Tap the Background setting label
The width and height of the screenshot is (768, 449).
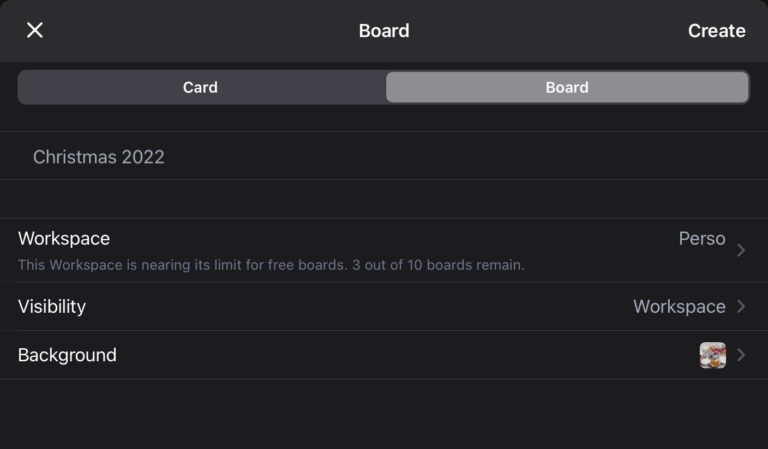click(67, 355)
